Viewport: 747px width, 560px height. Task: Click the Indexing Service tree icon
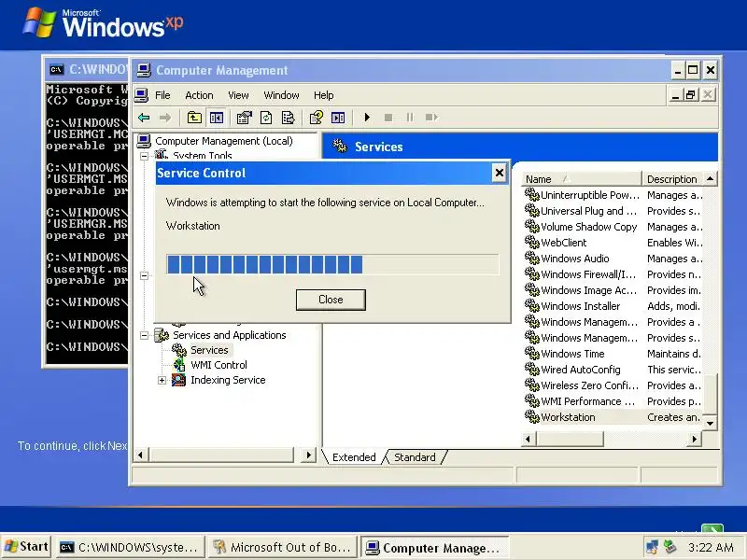pos(178,380)
